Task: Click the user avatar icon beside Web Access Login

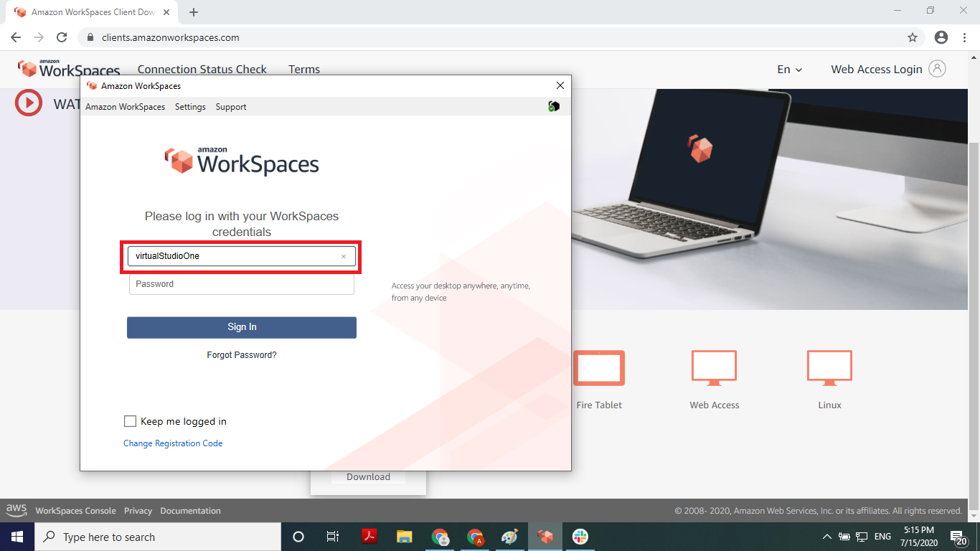Action: pyautogui.click(x=937, y=69)
